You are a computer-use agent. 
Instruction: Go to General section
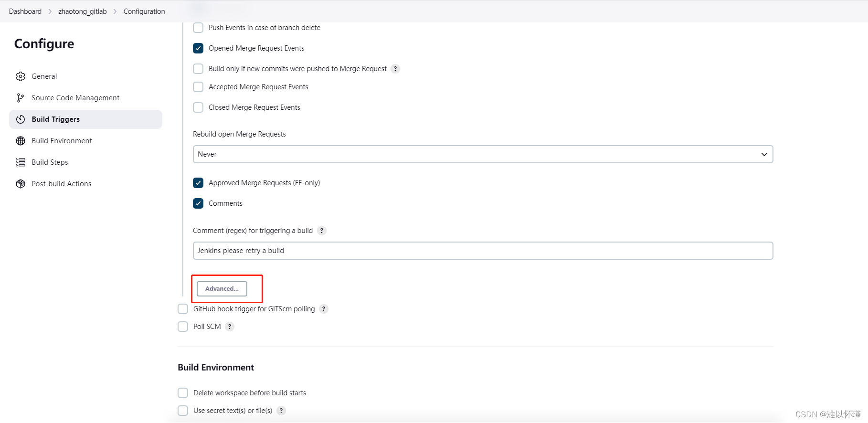[x=85, y=76]
